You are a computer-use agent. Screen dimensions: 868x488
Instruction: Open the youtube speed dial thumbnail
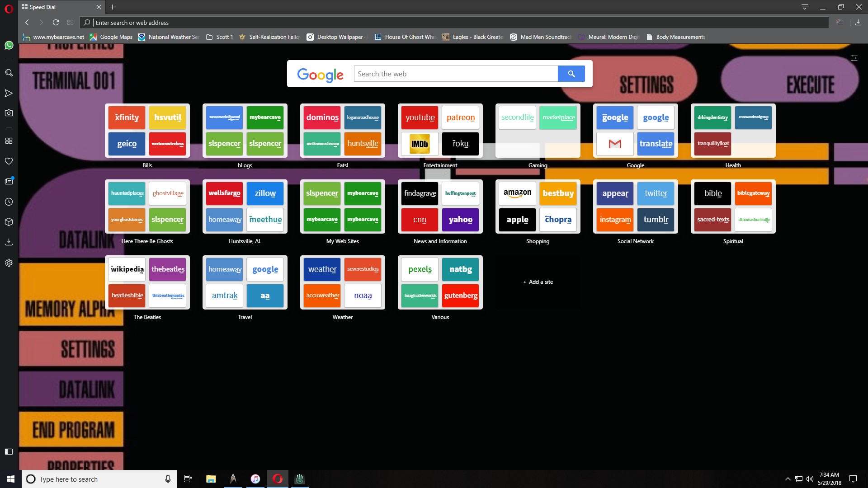420,117
